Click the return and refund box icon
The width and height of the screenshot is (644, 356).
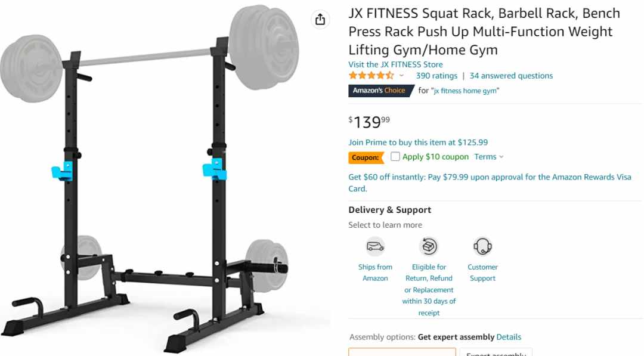point(429,246)
